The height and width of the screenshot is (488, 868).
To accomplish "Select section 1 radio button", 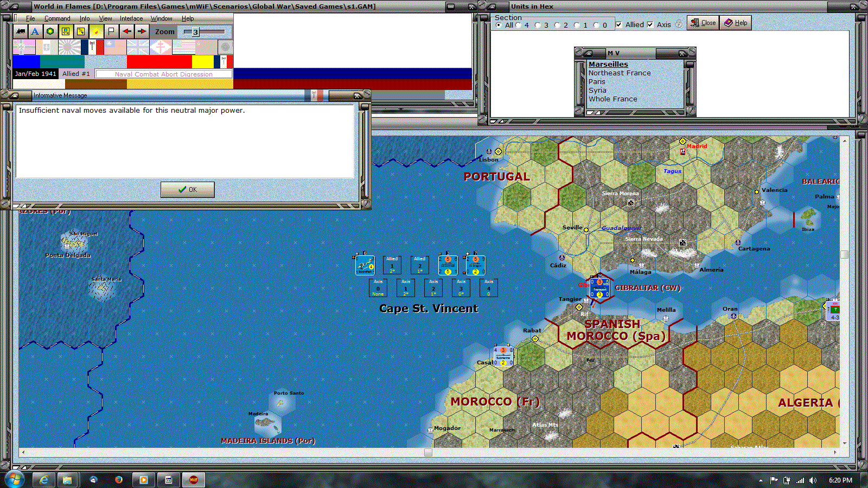I will (577, 25).
